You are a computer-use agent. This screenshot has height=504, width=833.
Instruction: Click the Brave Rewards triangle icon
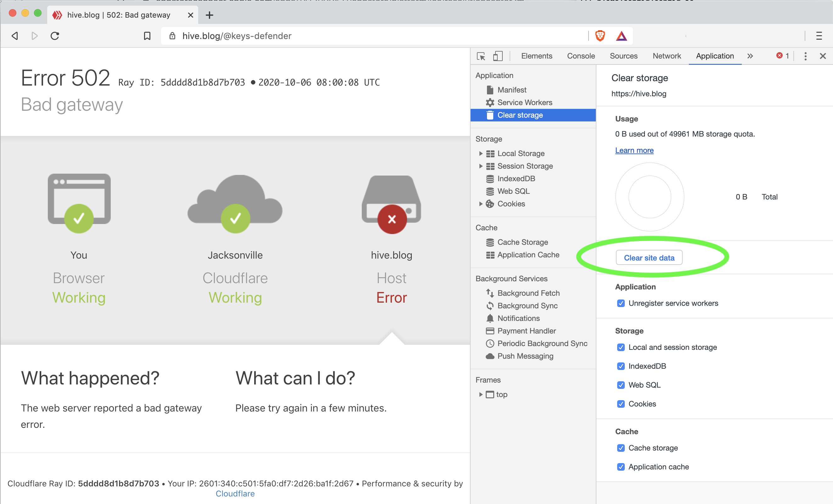click(621, 36)
